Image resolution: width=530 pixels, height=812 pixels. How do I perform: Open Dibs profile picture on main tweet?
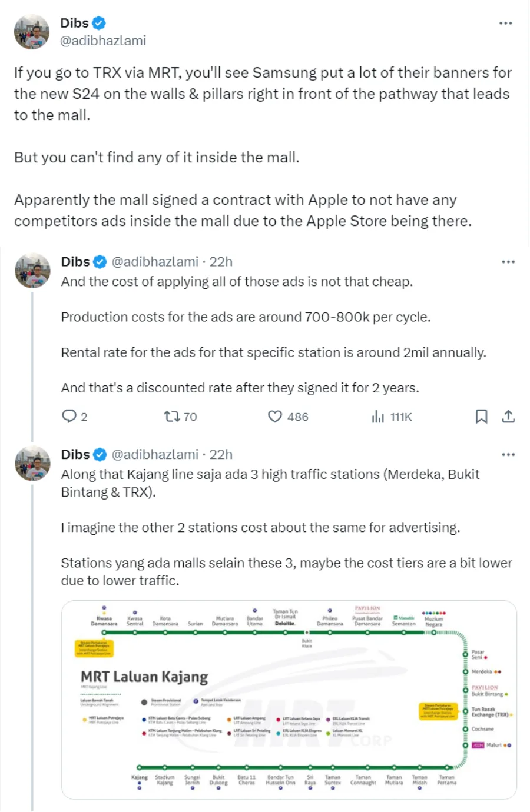32,32
